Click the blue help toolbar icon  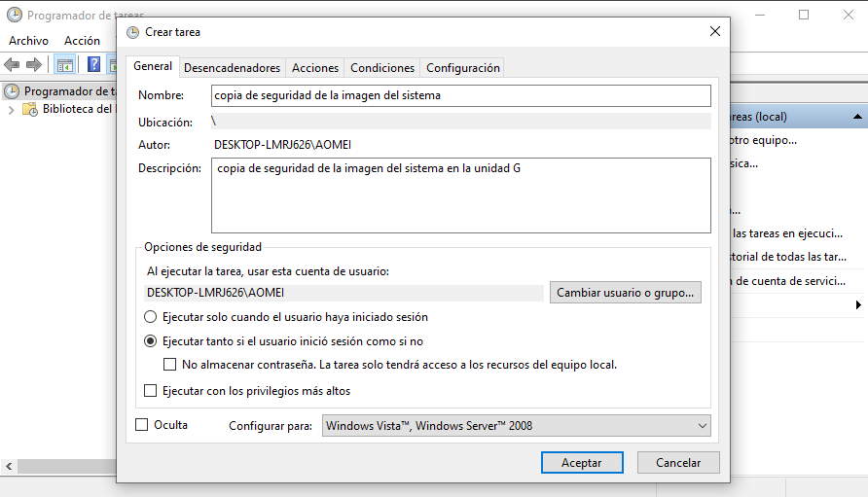pos(94,65)
